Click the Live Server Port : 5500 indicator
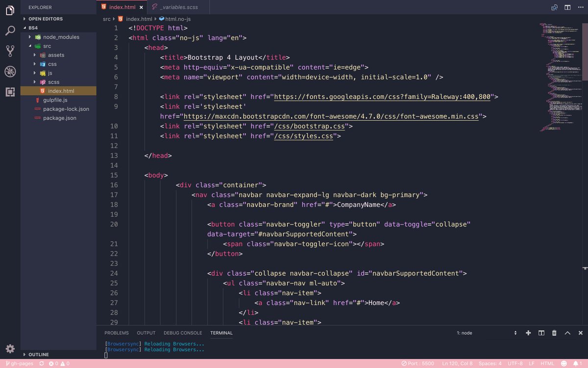The width and height of the screenshot is (588, 368). point(417,364)
